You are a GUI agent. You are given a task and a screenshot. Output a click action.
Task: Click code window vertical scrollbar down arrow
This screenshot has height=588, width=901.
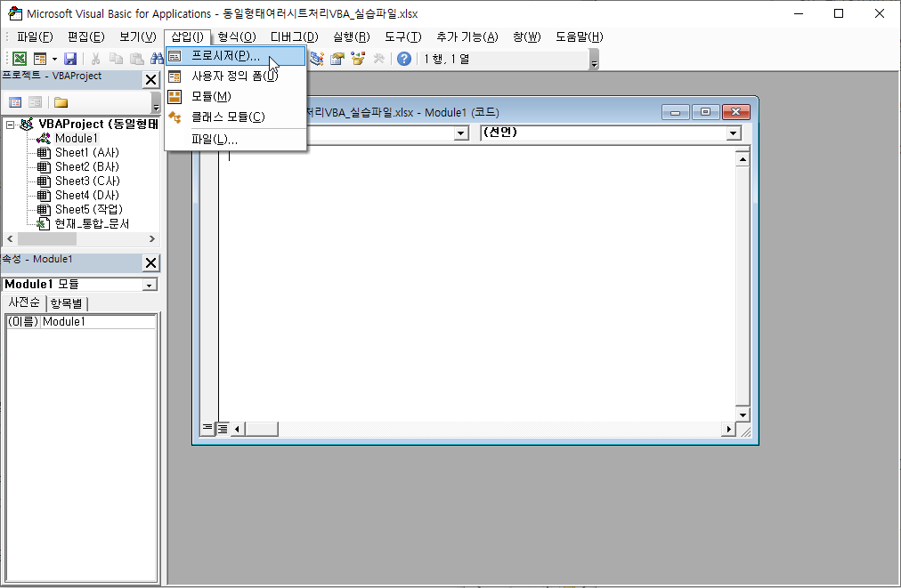pyautogui.click(x=743, y=415)
